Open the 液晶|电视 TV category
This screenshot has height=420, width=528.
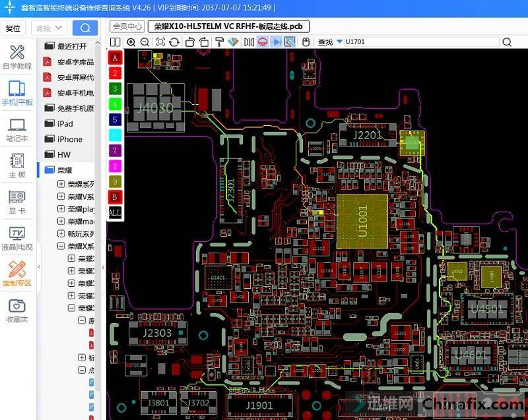pos(17,239)
